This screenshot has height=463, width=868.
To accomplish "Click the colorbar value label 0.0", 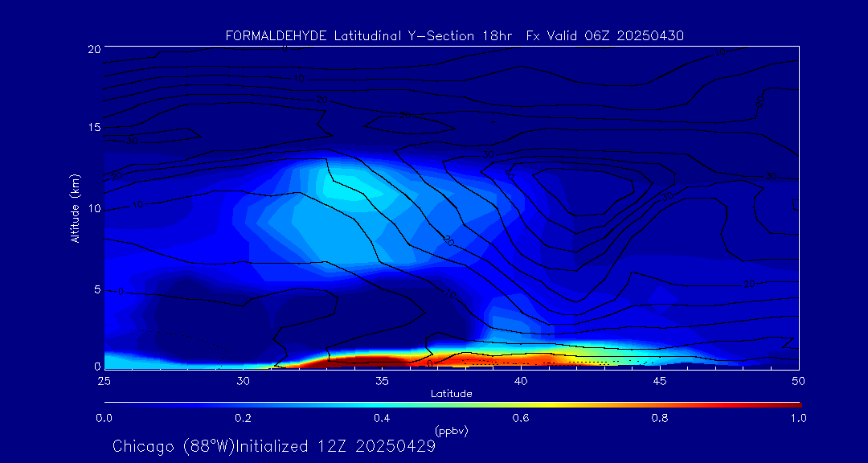I will (104, 418).
